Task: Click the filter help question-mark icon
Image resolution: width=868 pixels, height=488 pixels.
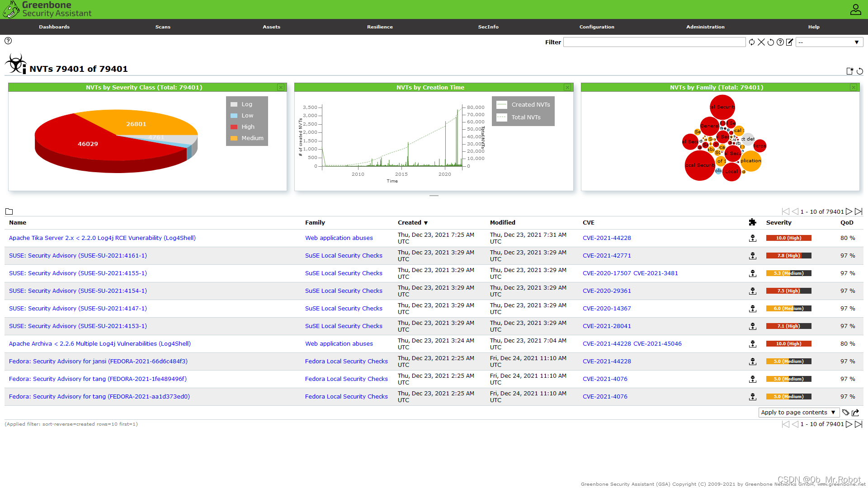Action: [780, 42]
